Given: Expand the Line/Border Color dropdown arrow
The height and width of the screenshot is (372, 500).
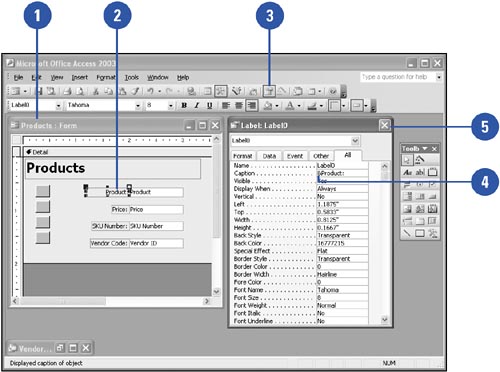Looking at the screenshot, I should [321, 106].
